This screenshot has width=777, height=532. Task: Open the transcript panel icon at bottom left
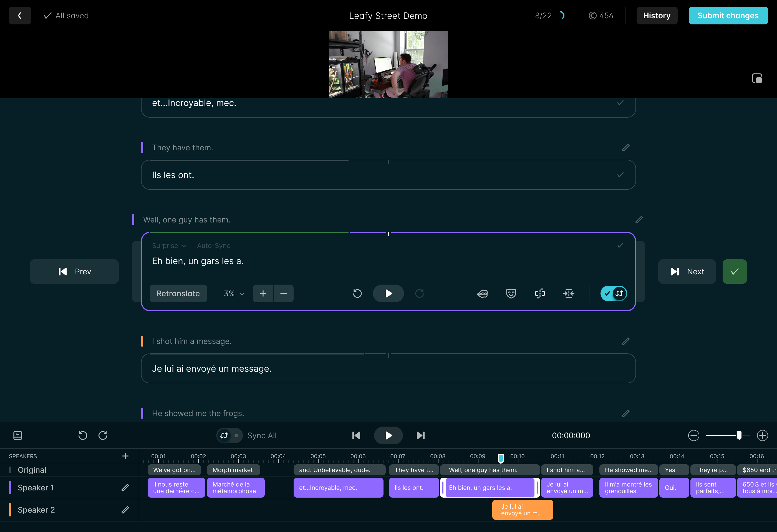pyautogui.click(x=18, y=435)
